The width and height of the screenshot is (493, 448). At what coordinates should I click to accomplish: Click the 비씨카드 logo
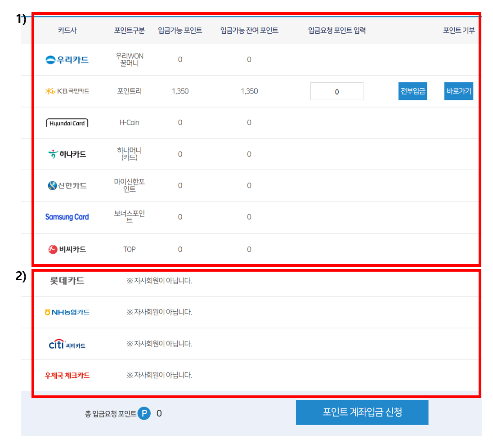tap(67, 249)
